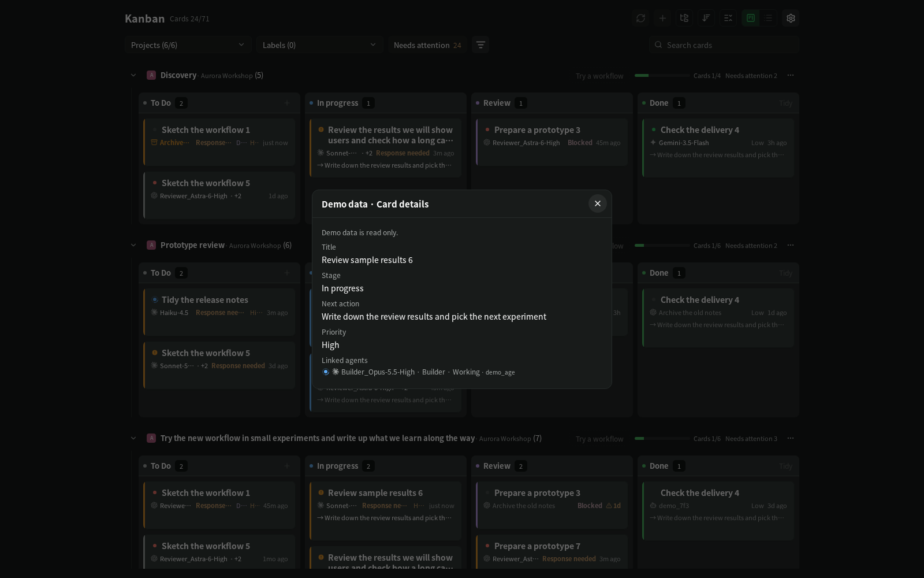Tidy the Prototype review Done column

[785, 273]
